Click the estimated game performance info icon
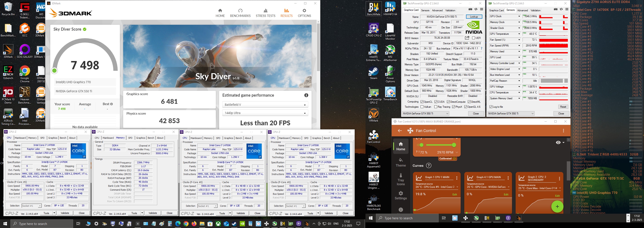This screenshot has width=644, height=228. [x=306, y=95]
